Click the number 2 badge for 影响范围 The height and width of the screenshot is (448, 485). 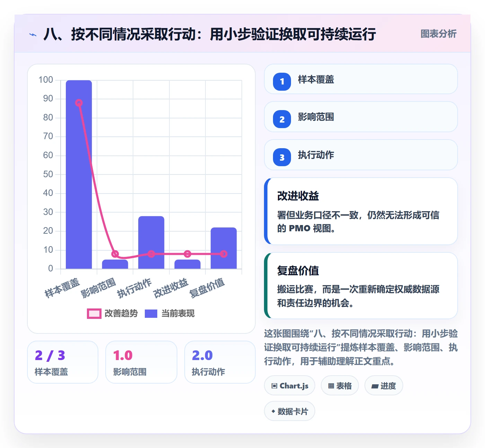pos(282,119)
